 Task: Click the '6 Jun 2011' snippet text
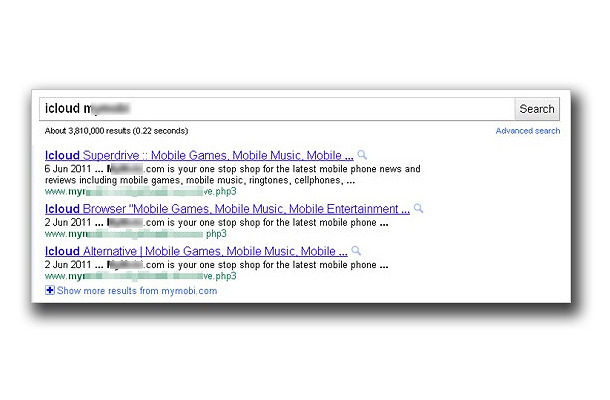(68, 169)
